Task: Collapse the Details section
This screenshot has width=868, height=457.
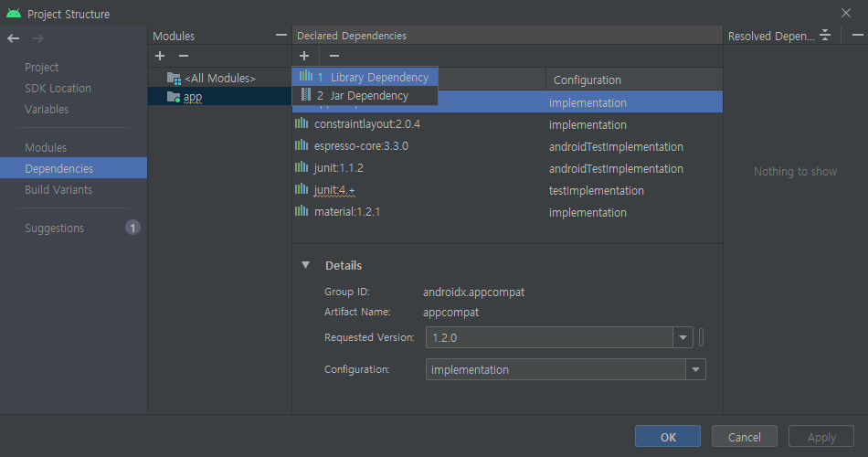Action: [x=305, y=265]
